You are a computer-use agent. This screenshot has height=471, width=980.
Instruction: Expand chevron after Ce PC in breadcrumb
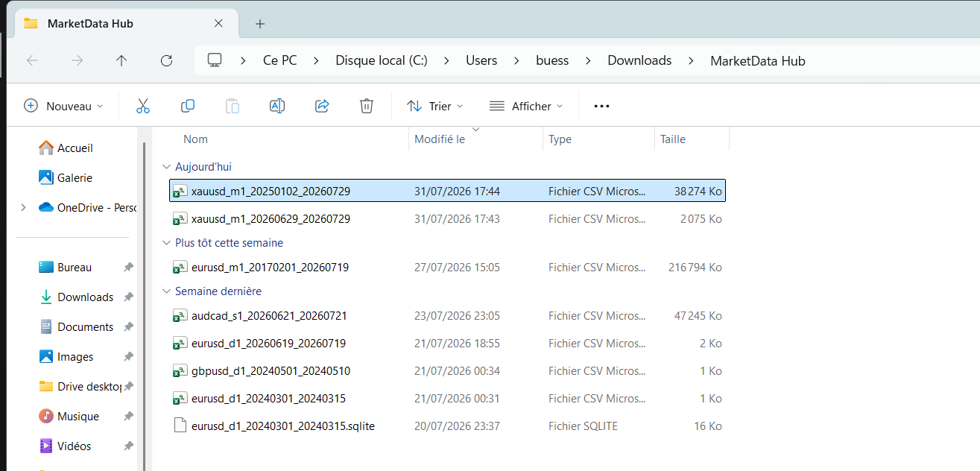[x=316, y=60]
